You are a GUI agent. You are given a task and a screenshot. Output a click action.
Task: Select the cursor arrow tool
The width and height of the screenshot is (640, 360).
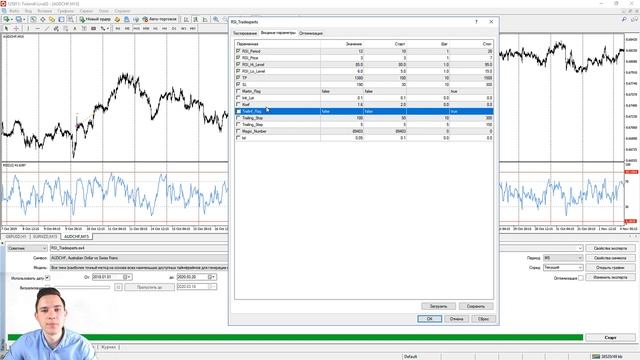[7, 29]
